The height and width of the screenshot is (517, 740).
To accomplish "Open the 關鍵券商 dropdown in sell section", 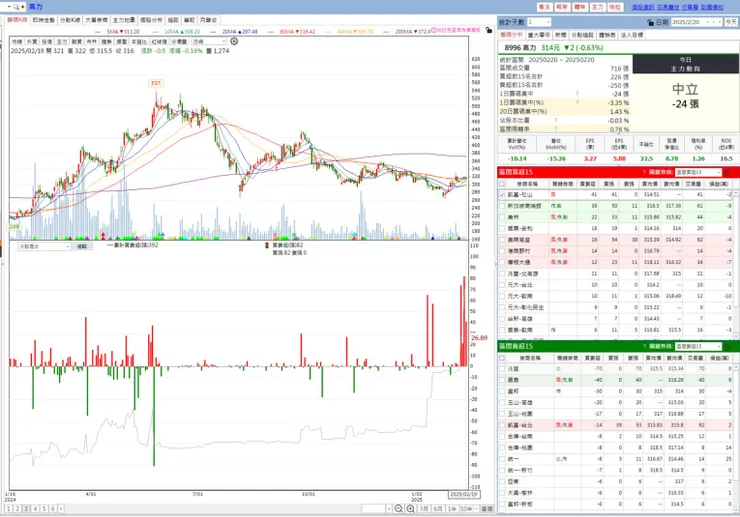I will point(698,346).
